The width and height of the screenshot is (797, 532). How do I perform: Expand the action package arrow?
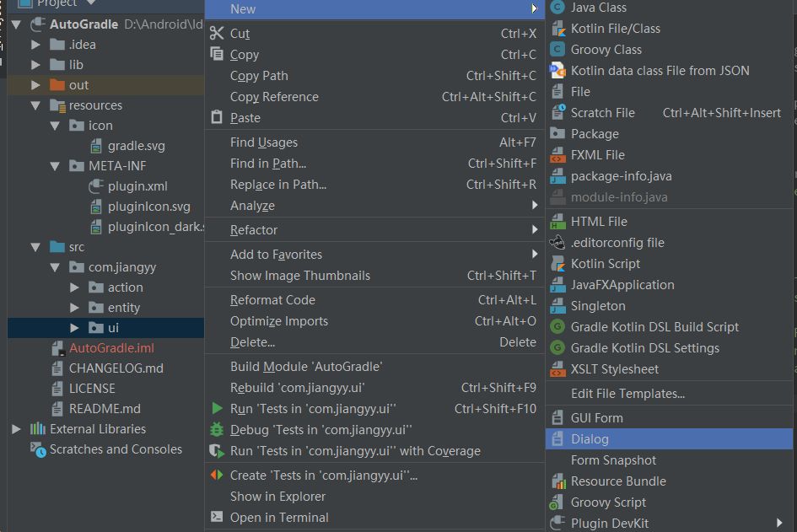coord(74,287)
